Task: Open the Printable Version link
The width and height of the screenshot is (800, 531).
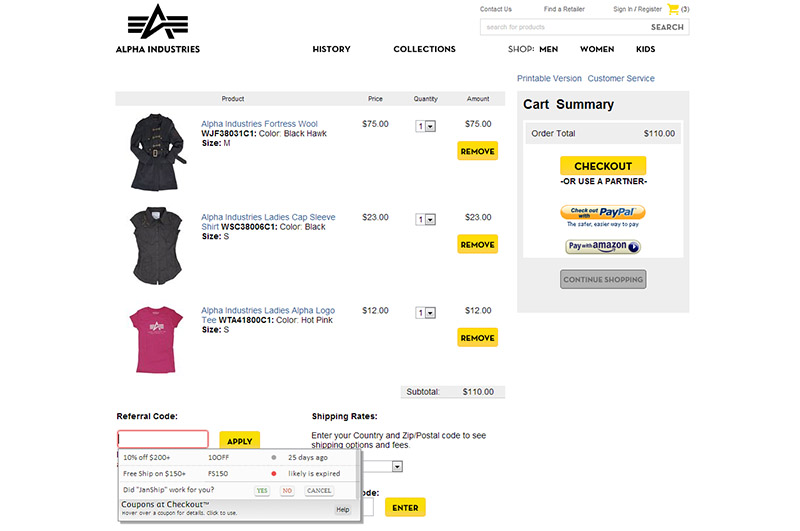Action: point(549,79)
